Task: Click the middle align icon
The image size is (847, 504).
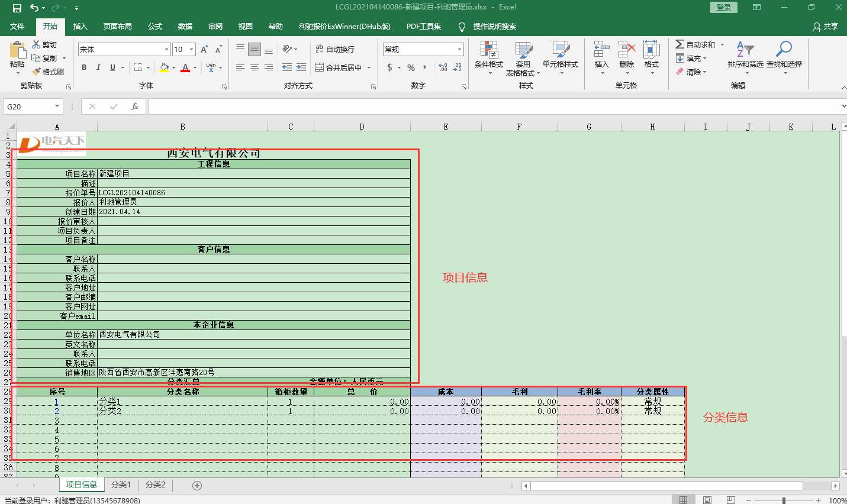Action: pos(254,50)
